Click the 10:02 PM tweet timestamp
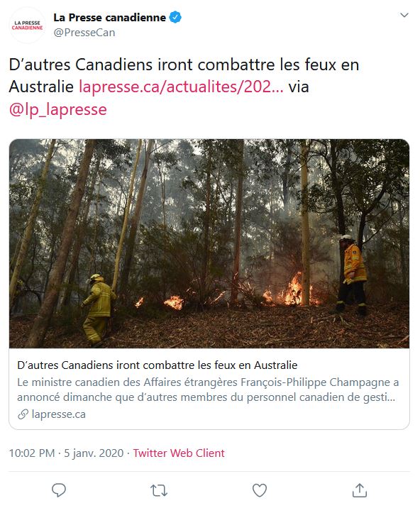This screenshot has height=508, width=420. pyautogui.click(x=32, y=453)
